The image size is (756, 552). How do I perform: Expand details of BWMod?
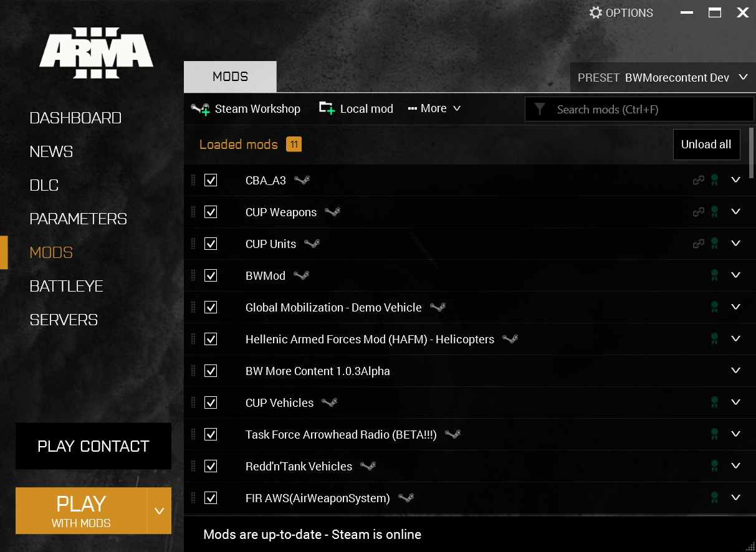[x=735, y=275]
